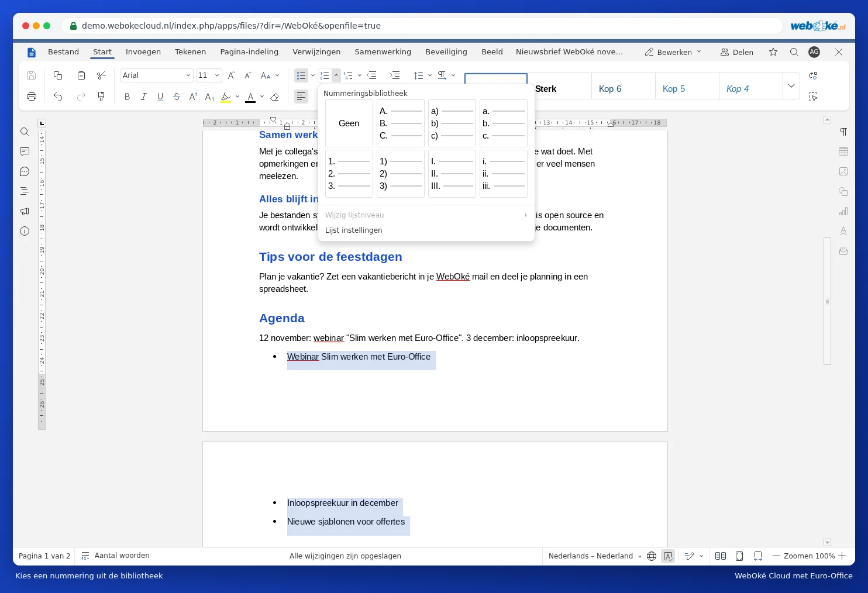Toggle bold formatting

click(x=127, y=96)
